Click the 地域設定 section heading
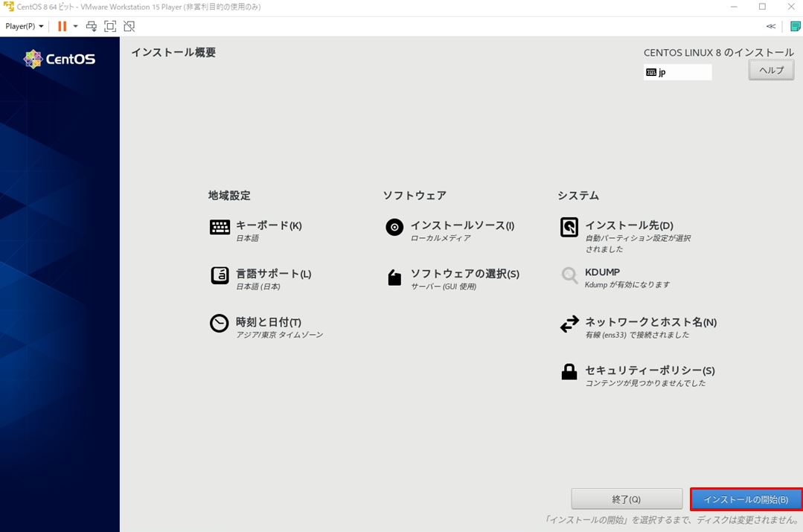803x532 pixels. (x=229, y=195)
